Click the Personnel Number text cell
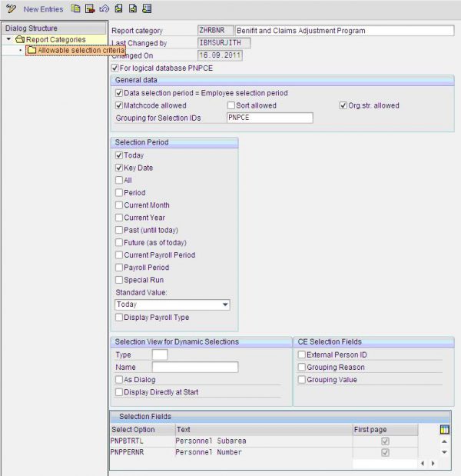 click(x=264, y=452)
